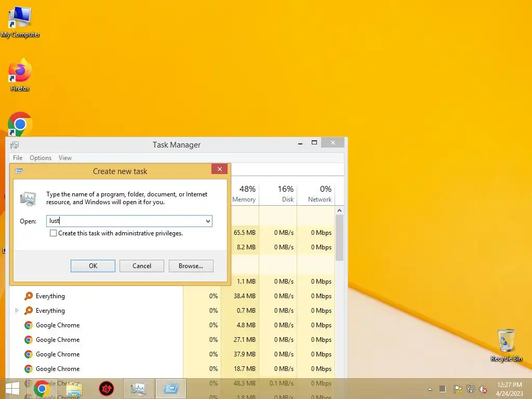Switch to Task Manager taskbar button
Image resolution: width=532 pixels, height=399 pixels.
[x=138, y=389]
